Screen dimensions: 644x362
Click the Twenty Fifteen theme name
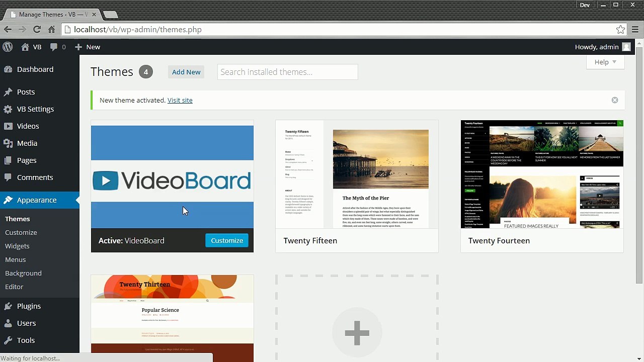coord(310,240)
